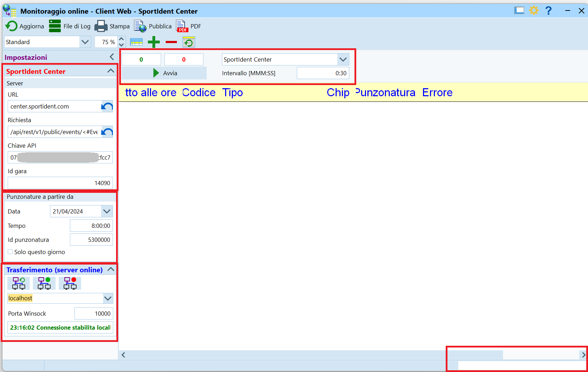The image size is (588, 372).
Task: Open the Standard layout dropdown
Action: 85,42
